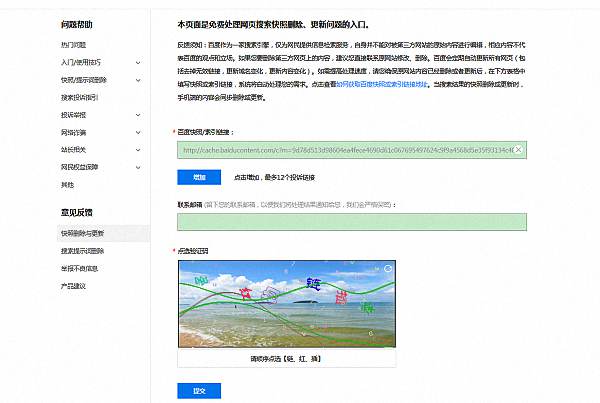This screenshot has height=403, width=600.
Task: Open 产品建议 feedback item
Action: tap(74, 286)
